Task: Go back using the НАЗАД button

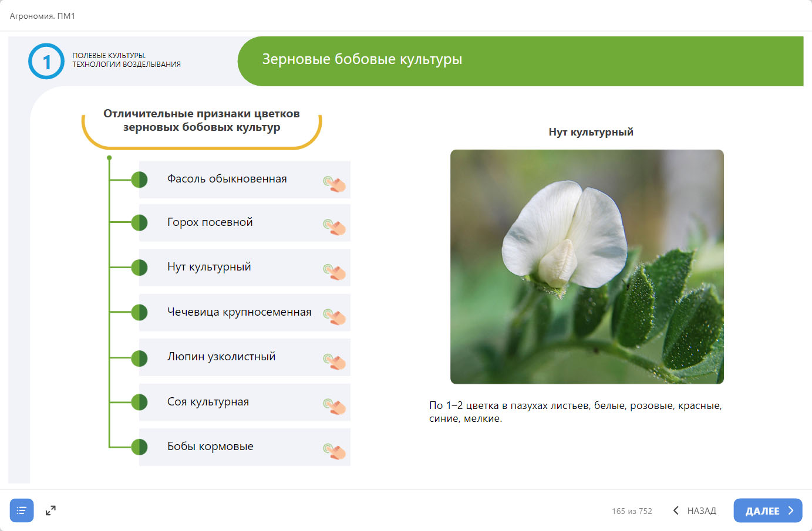Action: click(x=695, y=510)
